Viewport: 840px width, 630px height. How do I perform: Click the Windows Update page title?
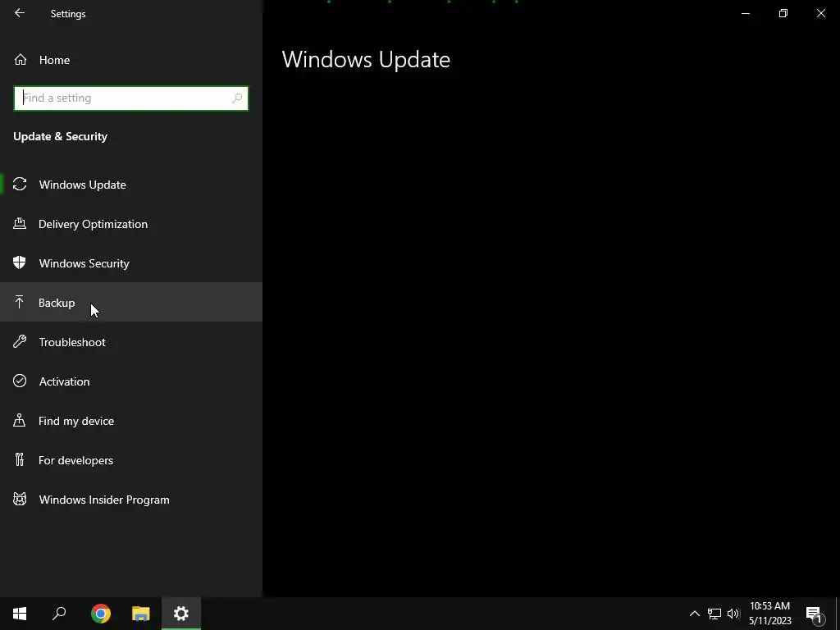pos(366,59)
